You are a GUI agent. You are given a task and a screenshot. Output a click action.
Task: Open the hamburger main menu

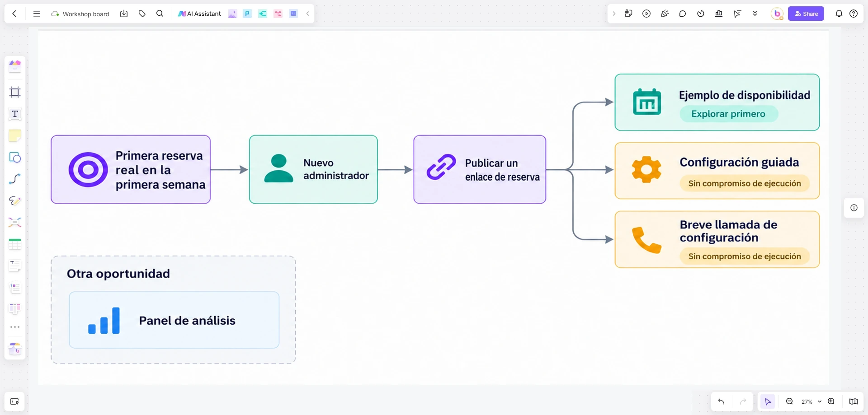click(x=37, y=14)
